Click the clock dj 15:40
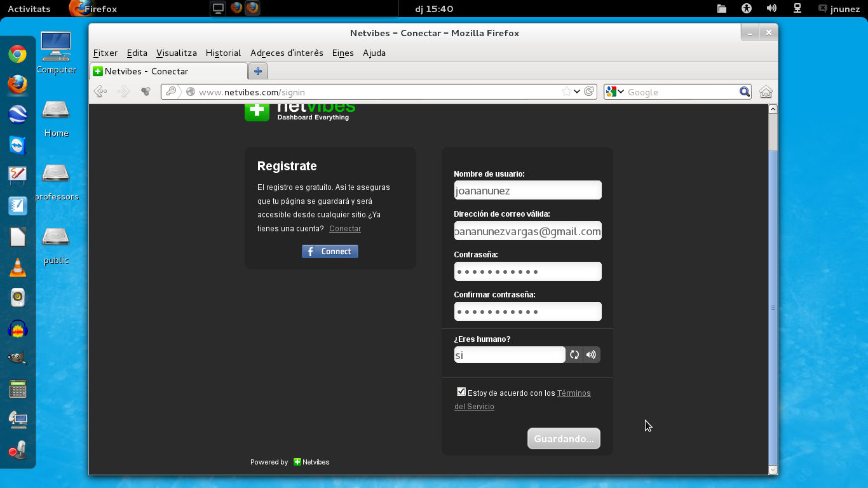Image resolution: width=868 pixels, height=488 pixels. tap(434, 9)
